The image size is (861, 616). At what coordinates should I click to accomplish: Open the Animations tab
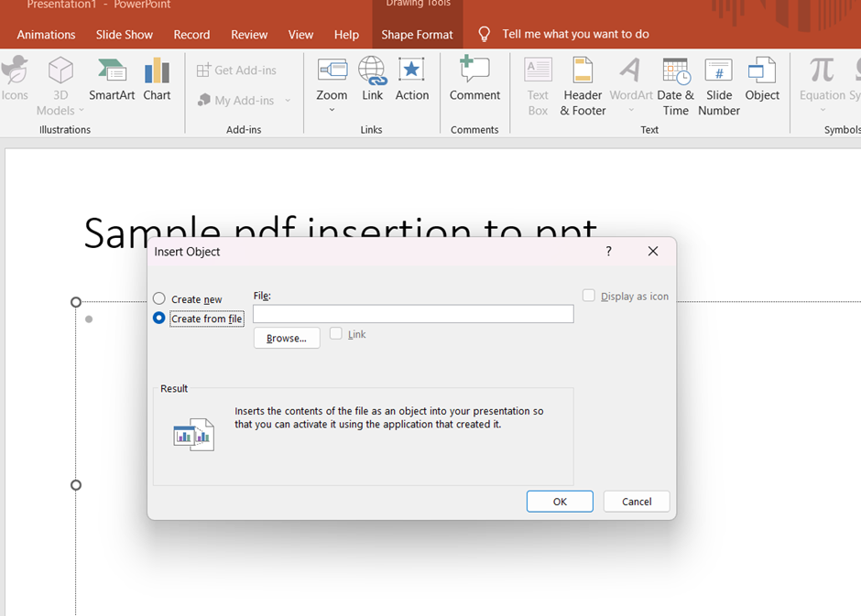pos(46,35)
